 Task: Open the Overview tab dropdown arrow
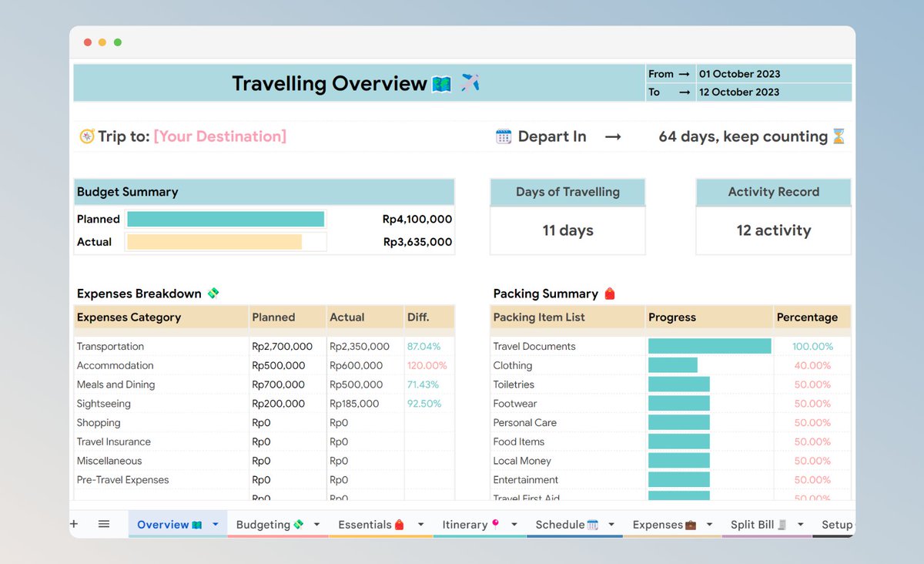point(216,525)
